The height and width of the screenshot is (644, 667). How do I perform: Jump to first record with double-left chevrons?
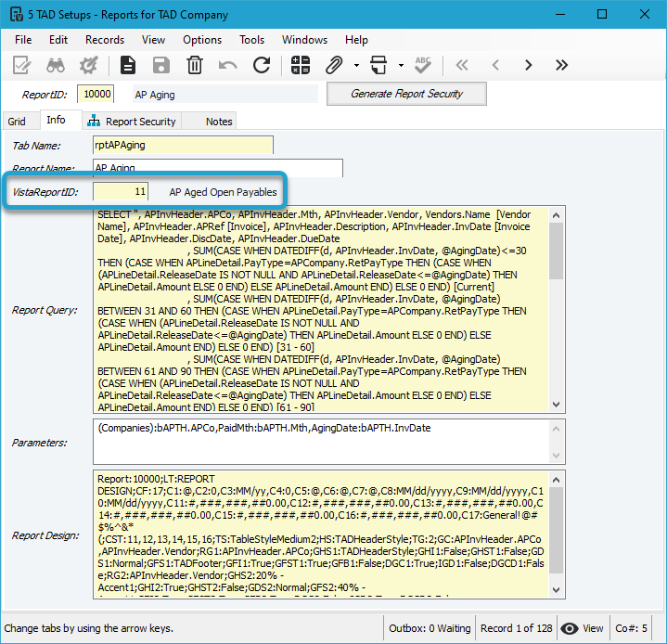click(x=462, y=65)
